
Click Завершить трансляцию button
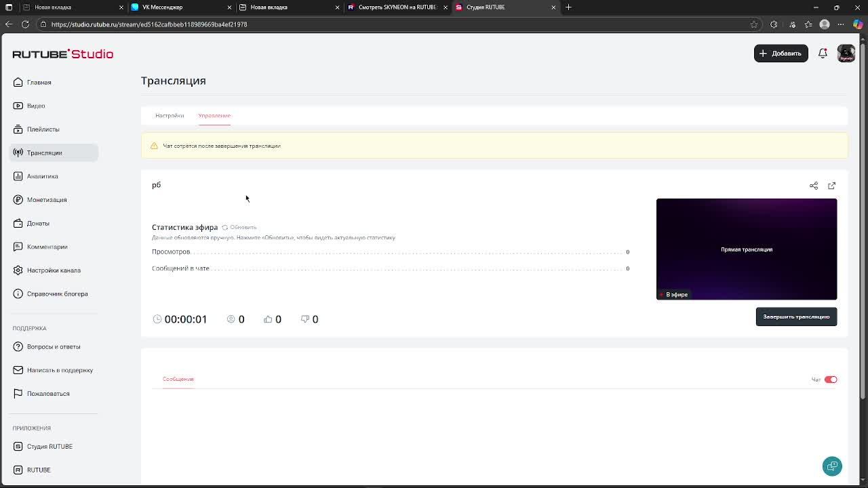796,317
